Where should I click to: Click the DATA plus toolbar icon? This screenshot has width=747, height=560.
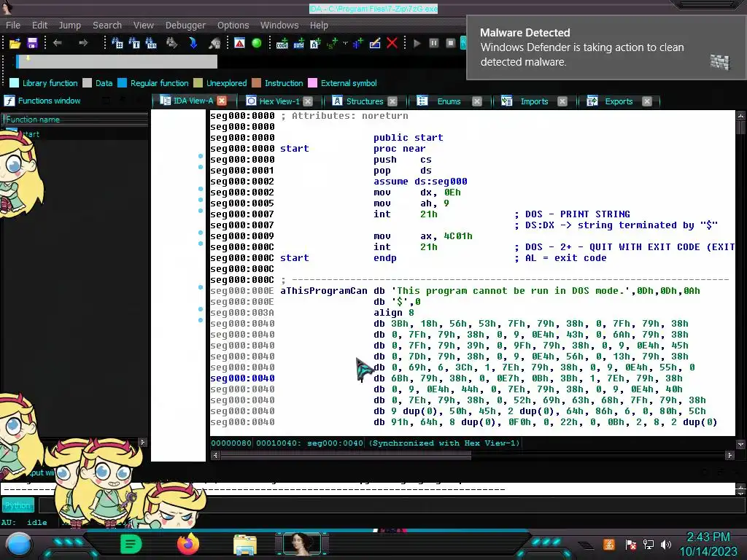pos(298,43)
